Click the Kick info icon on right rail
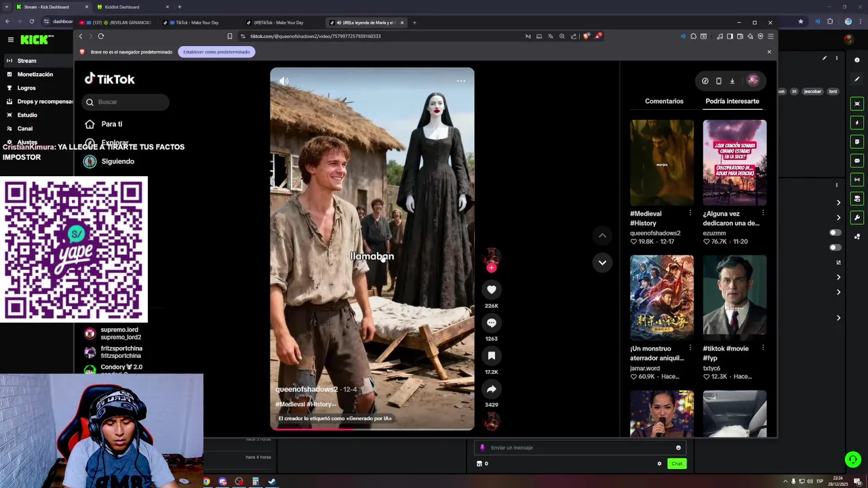 click(x=857, y=60)
